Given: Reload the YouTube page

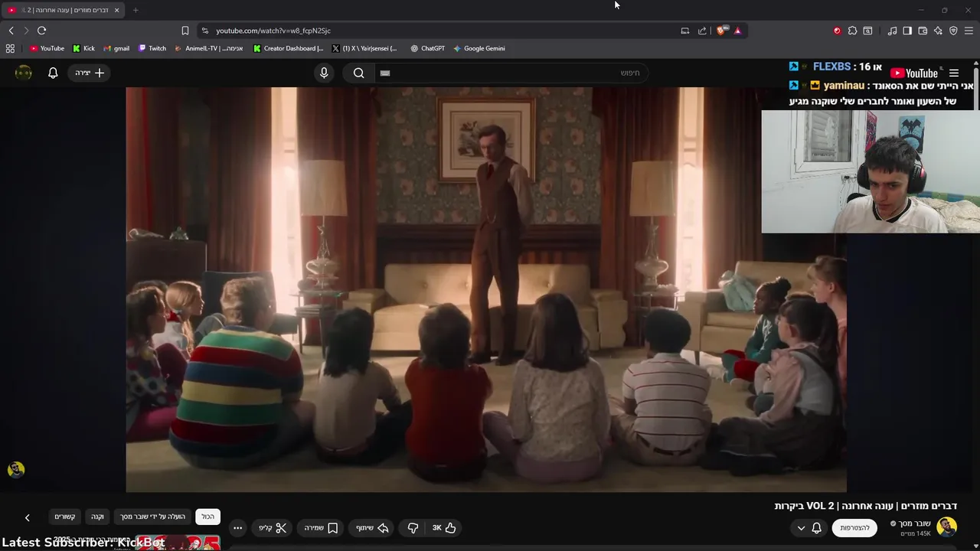Looking at the screenshot, I should 41,31.
